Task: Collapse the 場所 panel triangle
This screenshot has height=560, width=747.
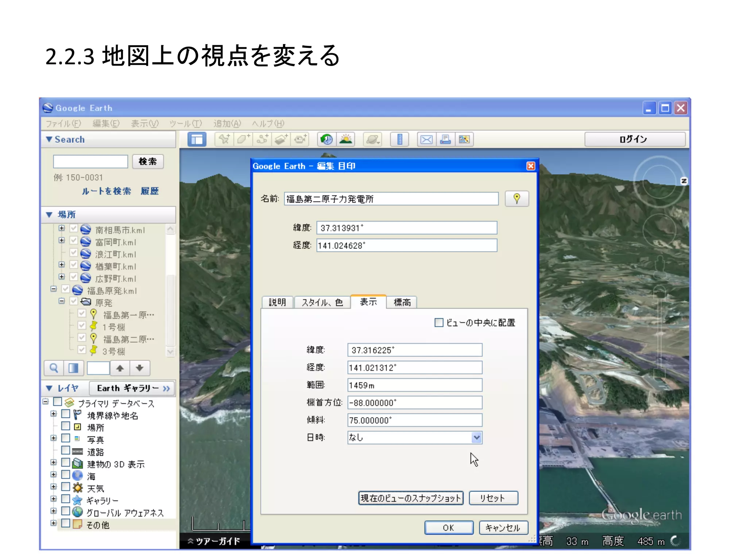Action: (x=49, y=214)
